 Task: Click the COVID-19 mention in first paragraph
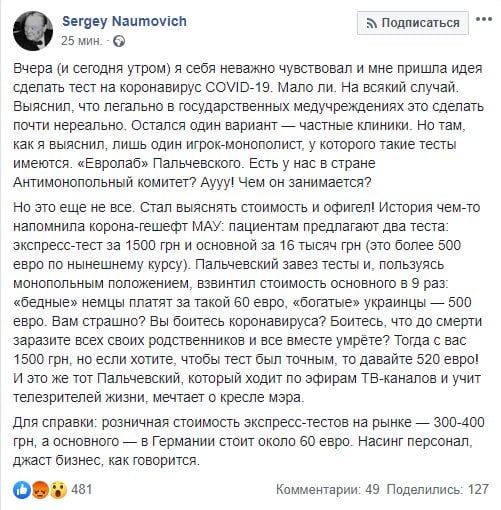[237, 87]
